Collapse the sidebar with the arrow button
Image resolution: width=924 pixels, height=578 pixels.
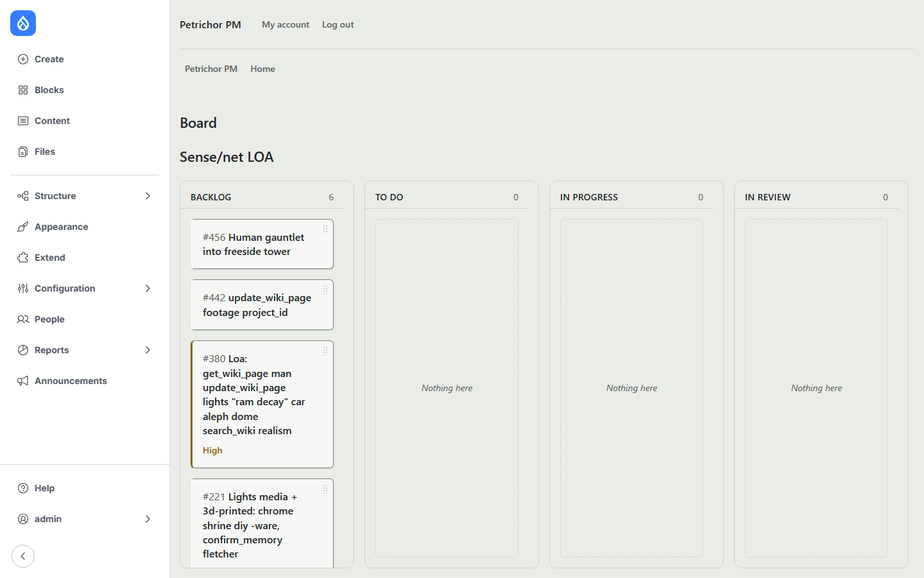pos(23,556)
